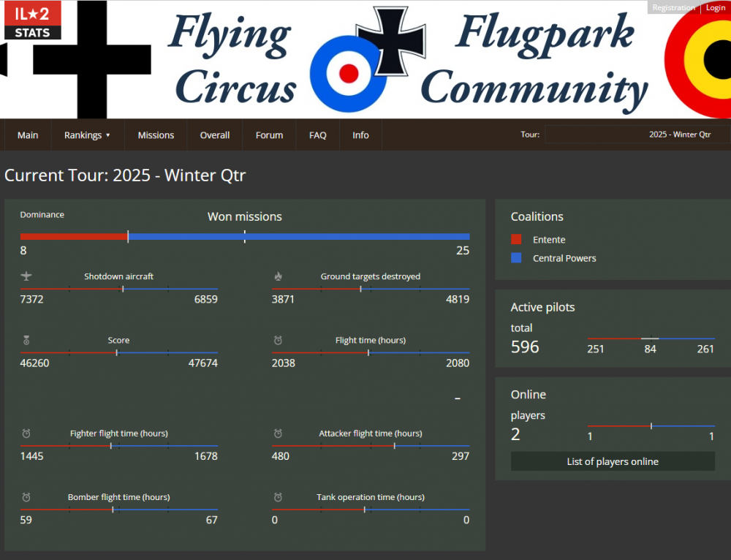731x560 pixels.
Task: Click the Login link
Action: click(716, 7)
